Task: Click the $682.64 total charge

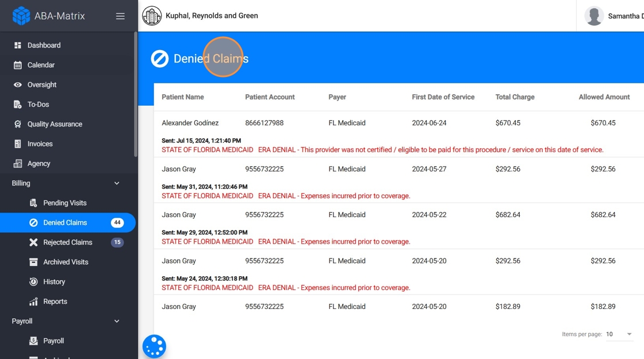Action: point(508,215)
